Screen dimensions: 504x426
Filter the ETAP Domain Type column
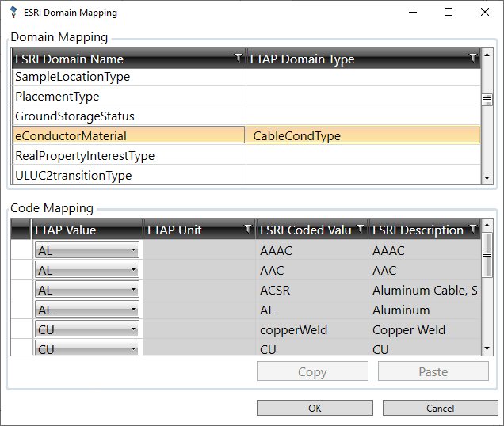[x=473, y=58]
